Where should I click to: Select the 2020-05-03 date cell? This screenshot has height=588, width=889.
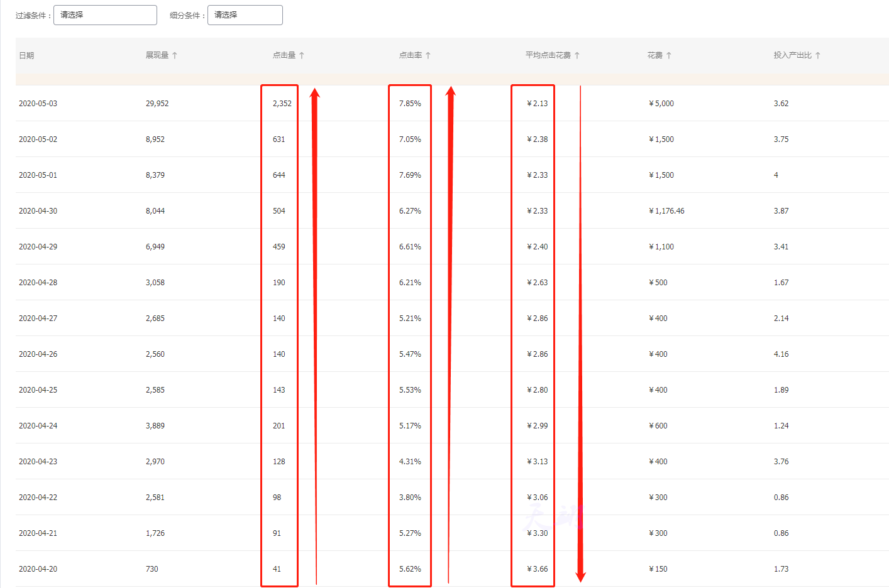point(38,104)
